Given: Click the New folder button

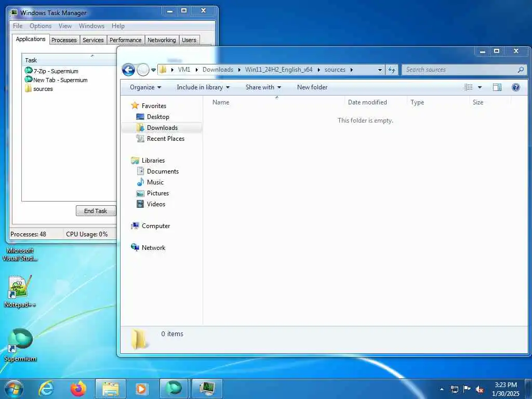Looking at the screenshot, I should pyautogui.click(x=312, y=87).
